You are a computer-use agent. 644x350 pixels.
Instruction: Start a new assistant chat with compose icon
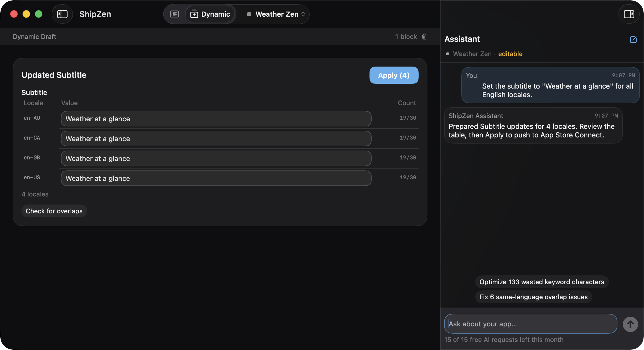click(633, 39)
